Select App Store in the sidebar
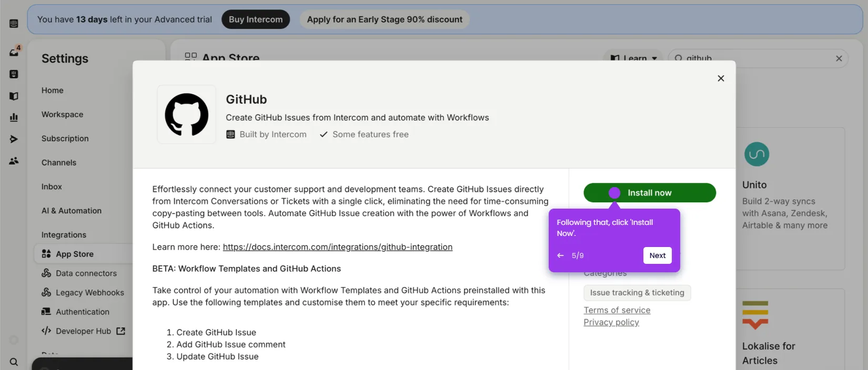 (x=84, y=254)
